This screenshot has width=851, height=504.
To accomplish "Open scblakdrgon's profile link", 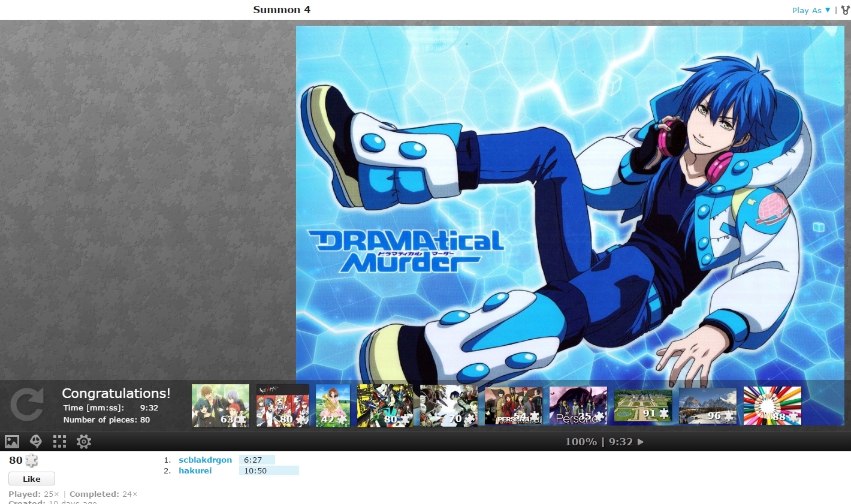I will (x=205, y=460).
